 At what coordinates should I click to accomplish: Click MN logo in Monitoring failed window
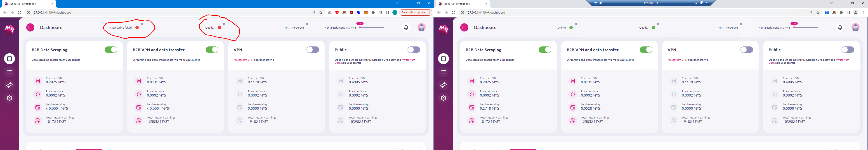click(x=9, y=29)
